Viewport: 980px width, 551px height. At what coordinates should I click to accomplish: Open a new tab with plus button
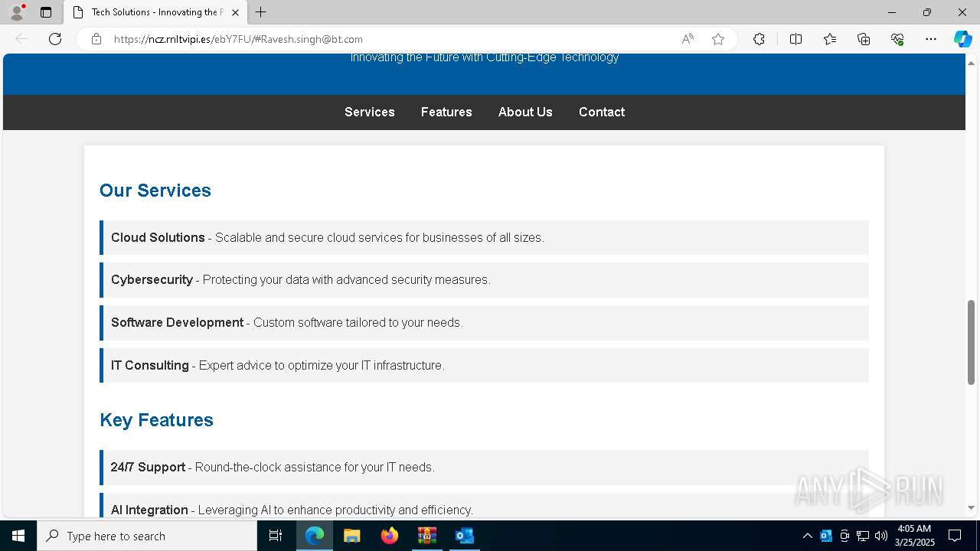pyautogui.click(x=261, y=12)
